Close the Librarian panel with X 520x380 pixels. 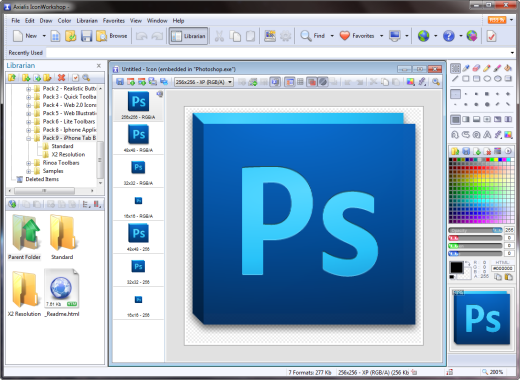pyautogui.click(x=99, y=66)
